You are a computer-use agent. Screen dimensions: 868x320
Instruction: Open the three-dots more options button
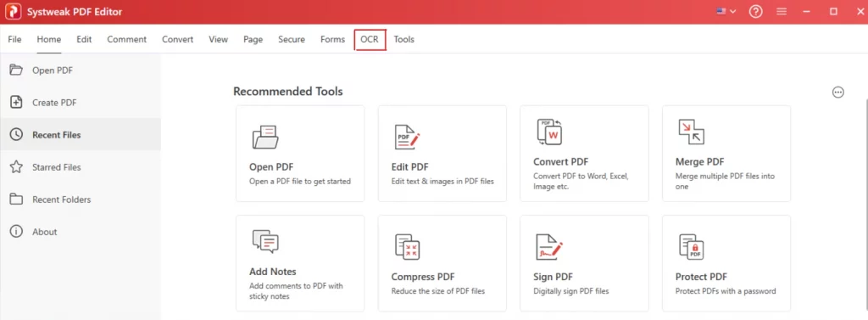[838, 93]
